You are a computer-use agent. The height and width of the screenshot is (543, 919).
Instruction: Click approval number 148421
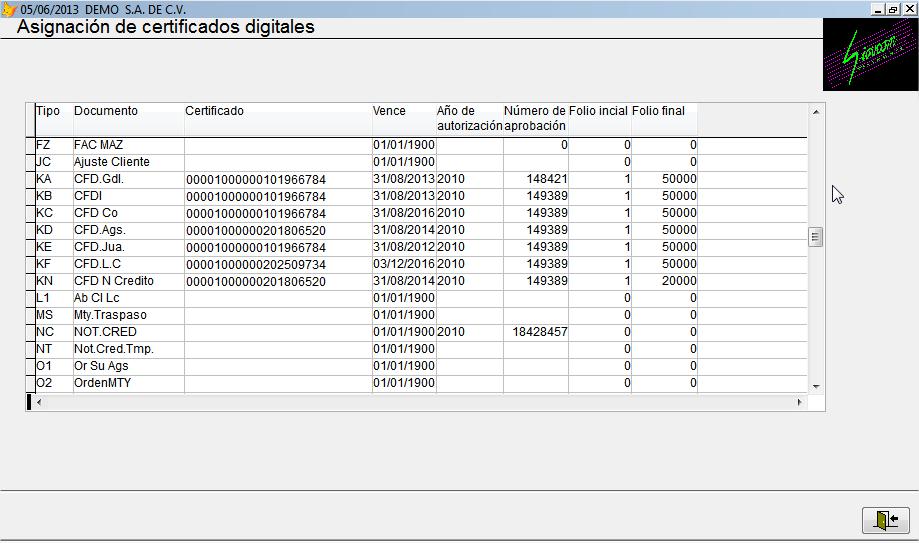[536, 179]
